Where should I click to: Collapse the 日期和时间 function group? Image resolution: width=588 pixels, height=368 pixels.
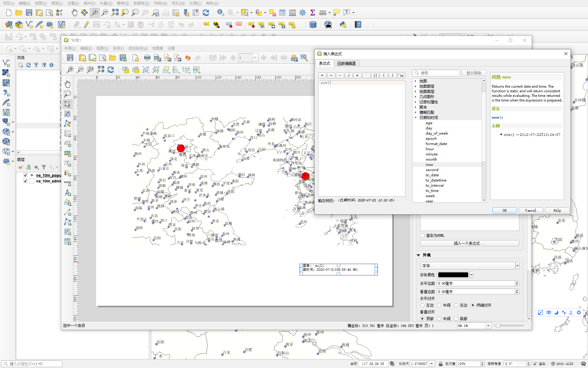coord(416,117)
